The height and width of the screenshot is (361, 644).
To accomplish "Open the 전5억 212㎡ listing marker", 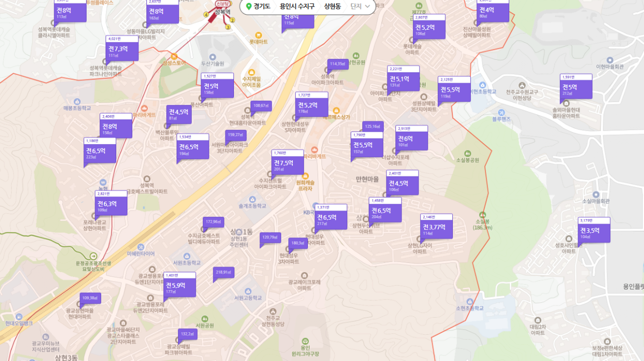I will [576, 86].
